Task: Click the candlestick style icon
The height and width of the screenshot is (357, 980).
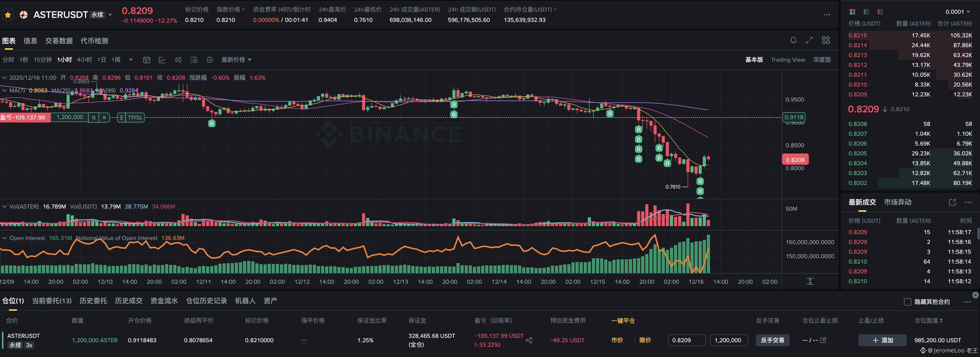Action: coord(178,60)
